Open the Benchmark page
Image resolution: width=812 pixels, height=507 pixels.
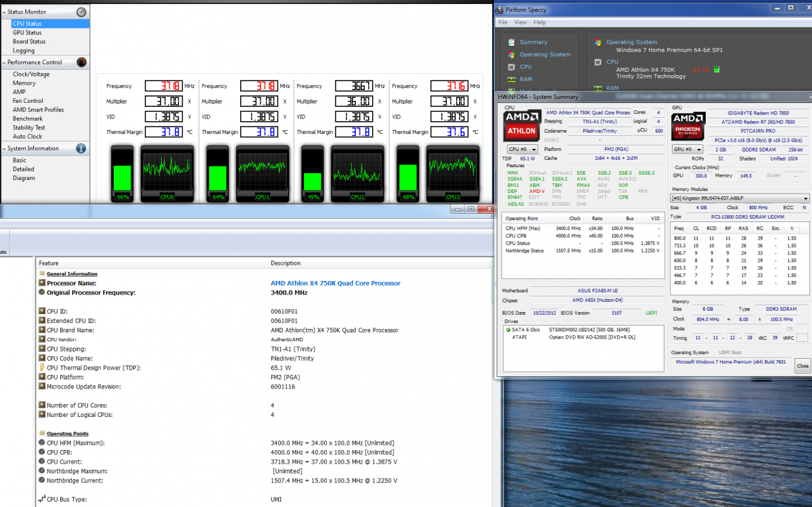28,118
